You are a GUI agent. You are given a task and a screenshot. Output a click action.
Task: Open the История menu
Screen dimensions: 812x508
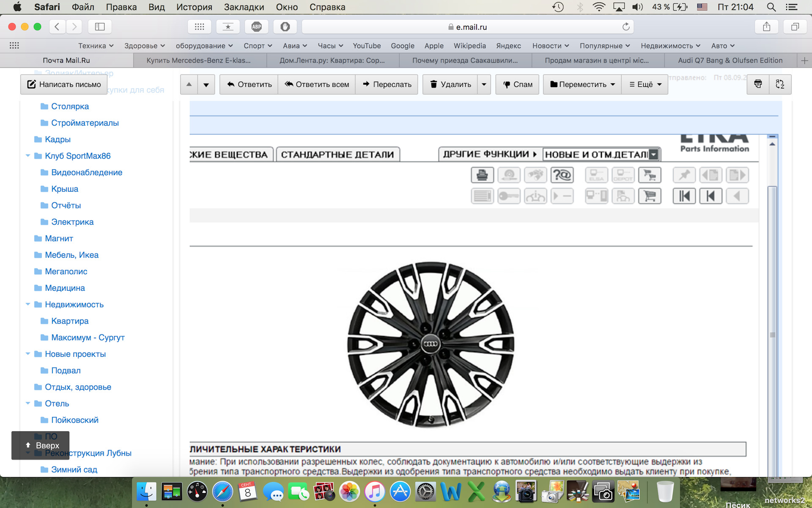pyautogui.click(x=194, y=7)
